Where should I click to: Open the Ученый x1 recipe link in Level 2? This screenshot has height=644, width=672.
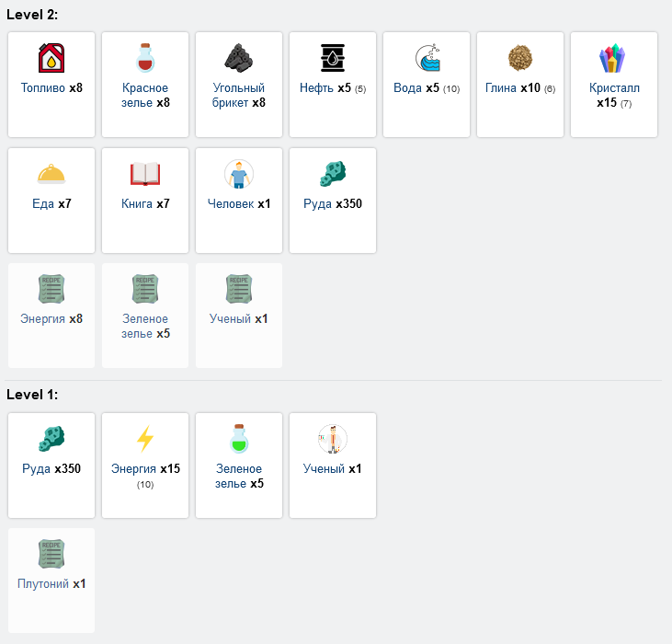point(239,318)
